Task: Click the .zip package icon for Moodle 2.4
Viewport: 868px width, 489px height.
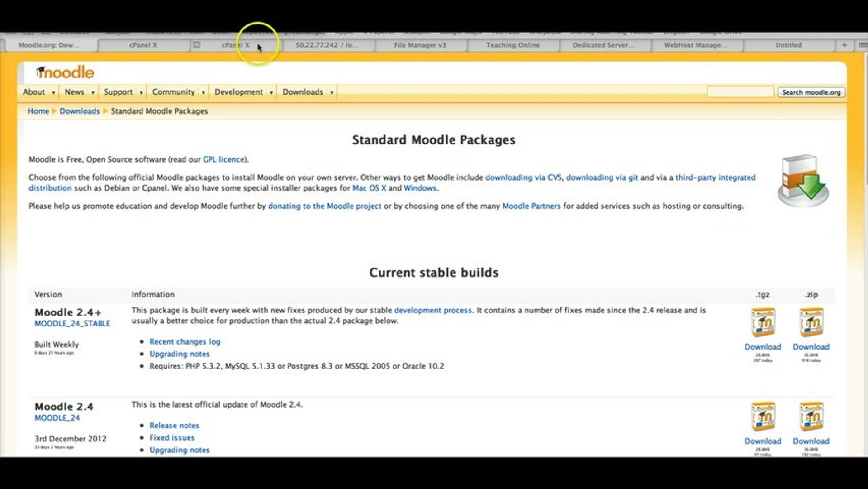Action: tap(811, 417)
